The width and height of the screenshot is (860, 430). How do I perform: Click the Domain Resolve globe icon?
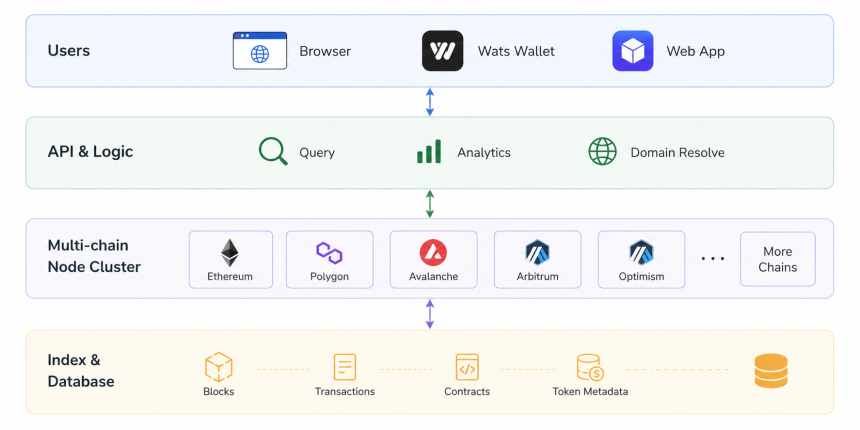(602, 151)
